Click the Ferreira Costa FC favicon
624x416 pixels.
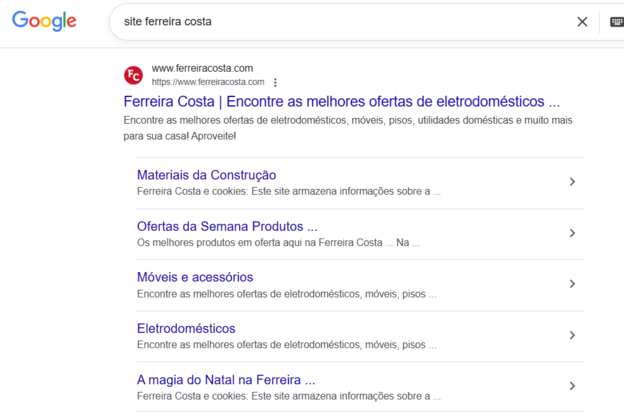pyautogui.click(x=133, y=75)
